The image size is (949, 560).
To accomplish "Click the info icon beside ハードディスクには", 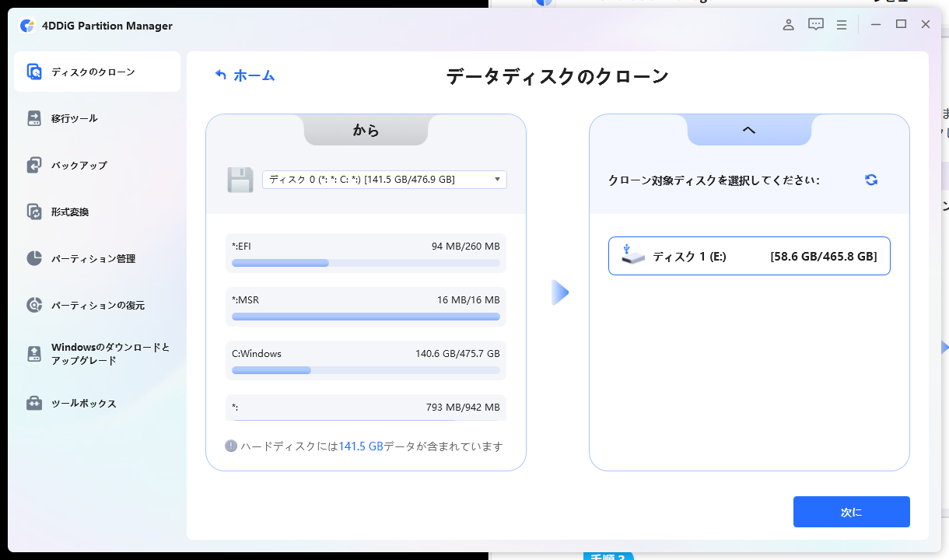I will [x=231, y=446].
